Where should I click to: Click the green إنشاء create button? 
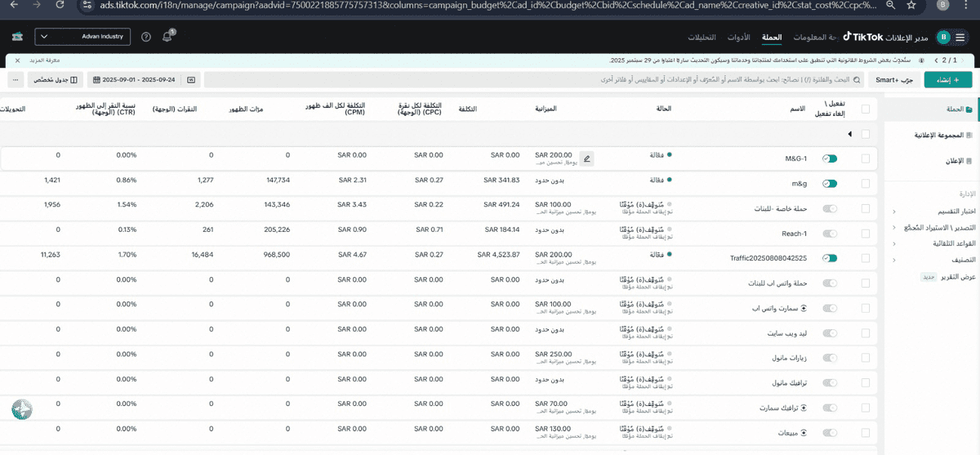point(947,79)
